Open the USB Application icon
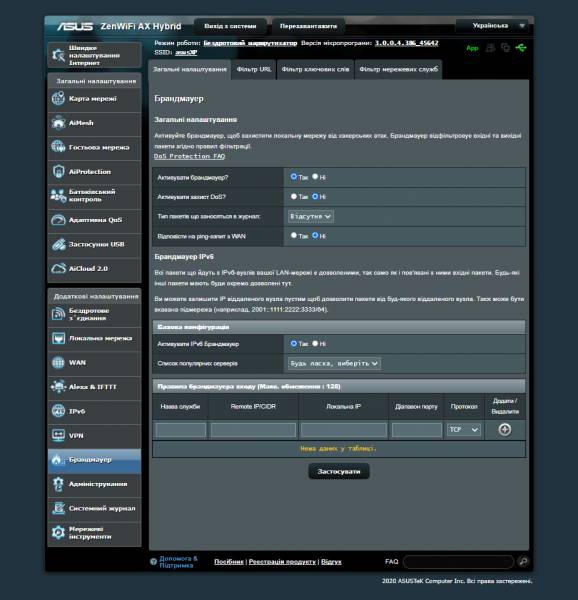This screenshot has width=578, height=600. click(x=58, y=244)
